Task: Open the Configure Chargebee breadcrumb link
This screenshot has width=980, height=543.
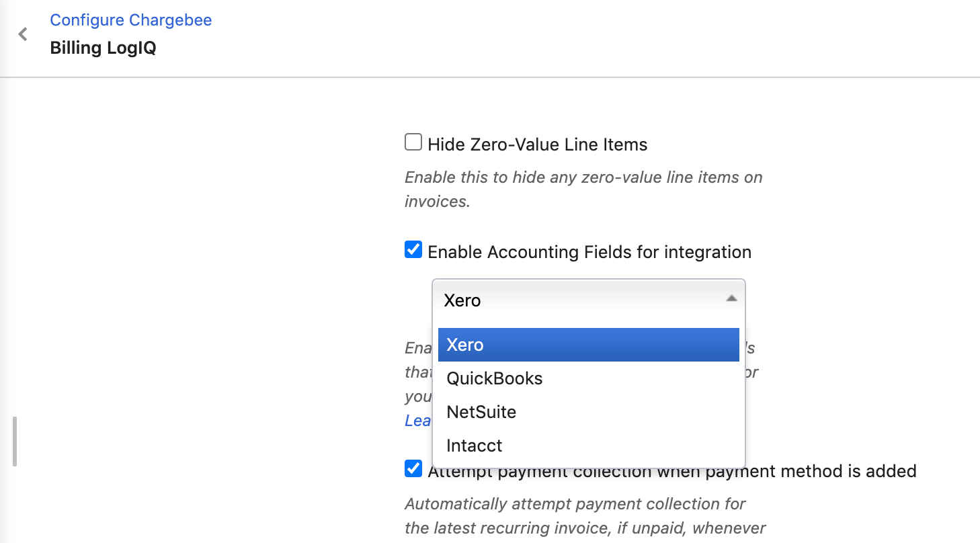Action: [x=131, y=20]
